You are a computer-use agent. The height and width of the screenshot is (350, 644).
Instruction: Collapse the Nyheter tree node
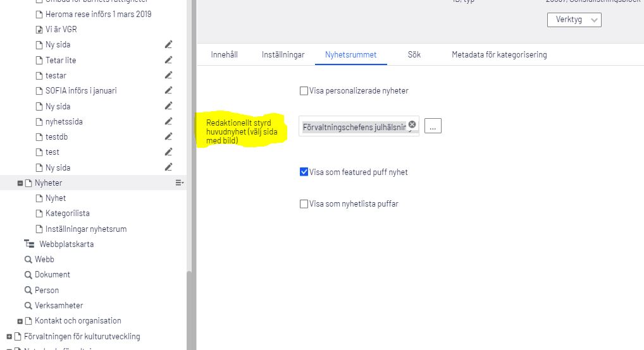[20, 183]
